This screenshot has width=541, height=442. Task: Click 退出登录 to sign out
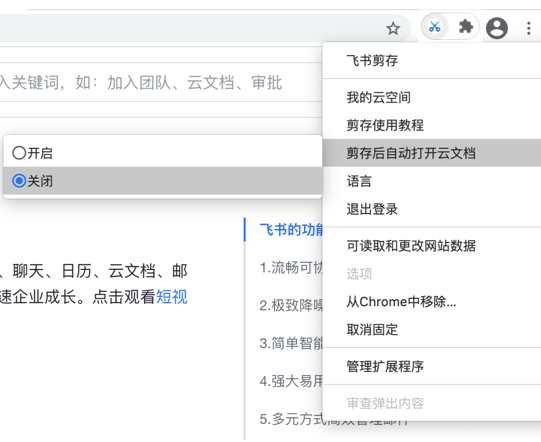(432, 209)
